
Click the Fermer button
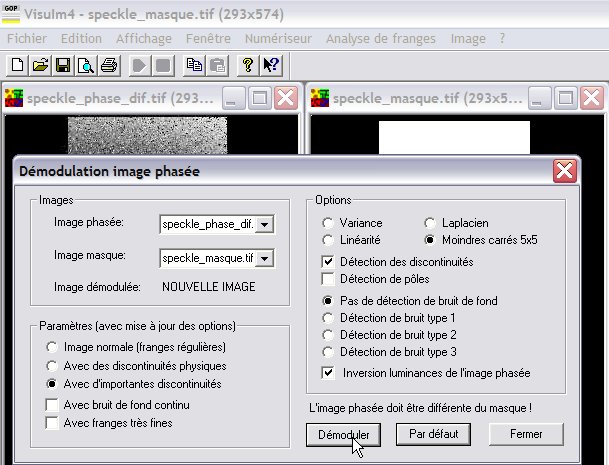click(x=526, y=434)
